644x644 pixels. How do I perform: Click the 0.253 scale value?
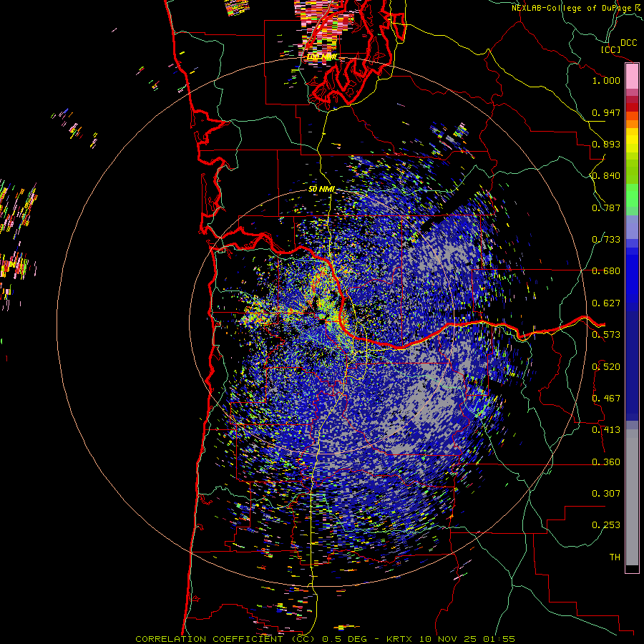606,525
